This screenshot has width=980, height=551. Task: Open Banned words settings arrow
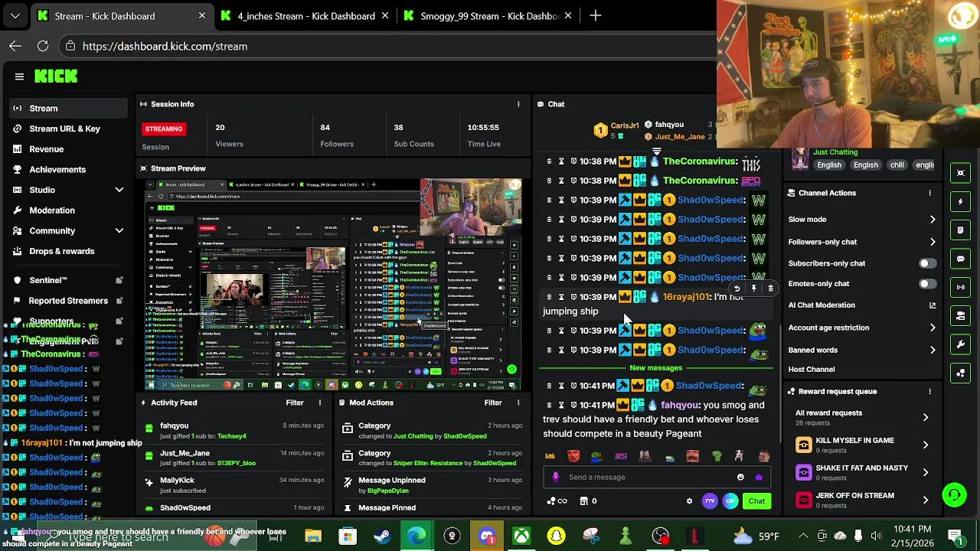click(933, 350)
